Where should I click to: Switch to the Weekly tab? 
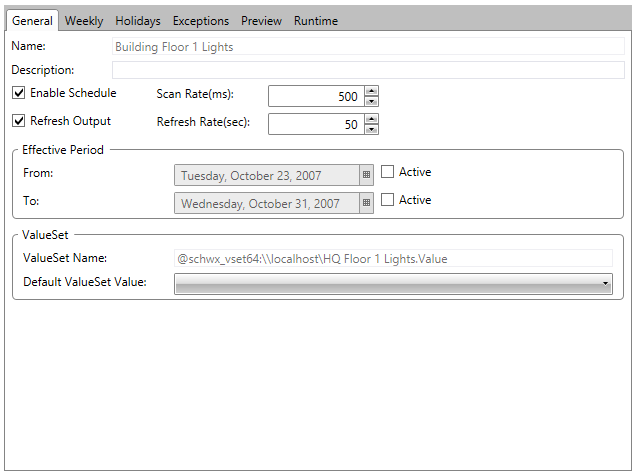[x=84, y=21]
